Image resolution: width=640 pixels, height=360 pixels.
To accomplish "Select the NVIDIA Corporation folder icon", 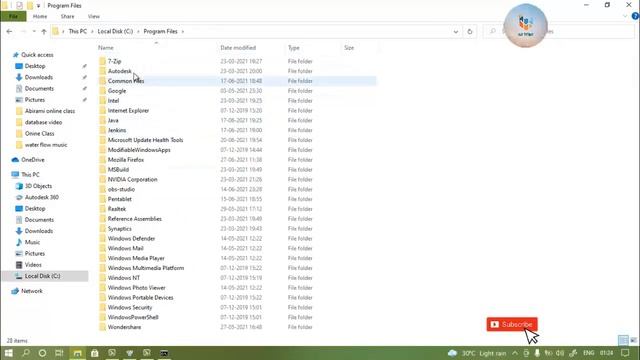I will pyautogui.click(x=102, y=179).
